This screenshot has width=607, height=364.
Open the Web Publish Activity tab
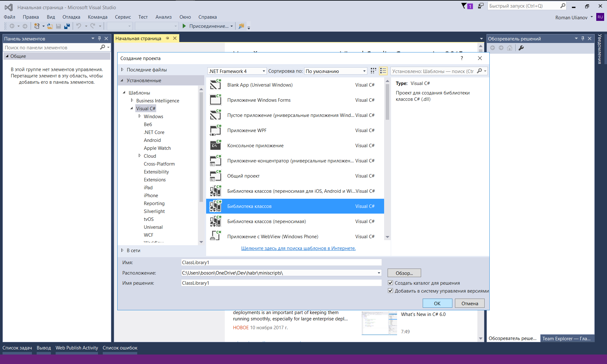coord(77,348)
